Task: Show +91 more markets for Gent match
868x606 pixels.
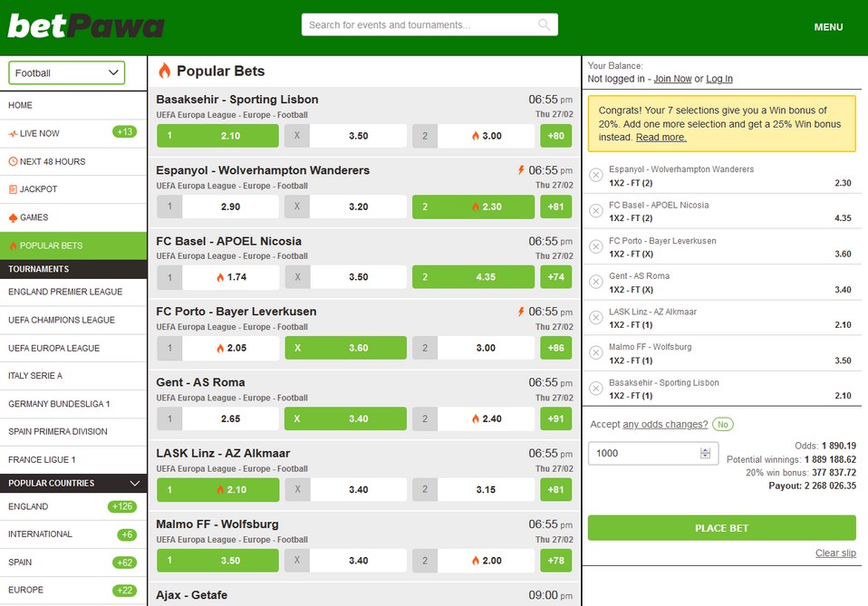Action: tap(555, 418)
